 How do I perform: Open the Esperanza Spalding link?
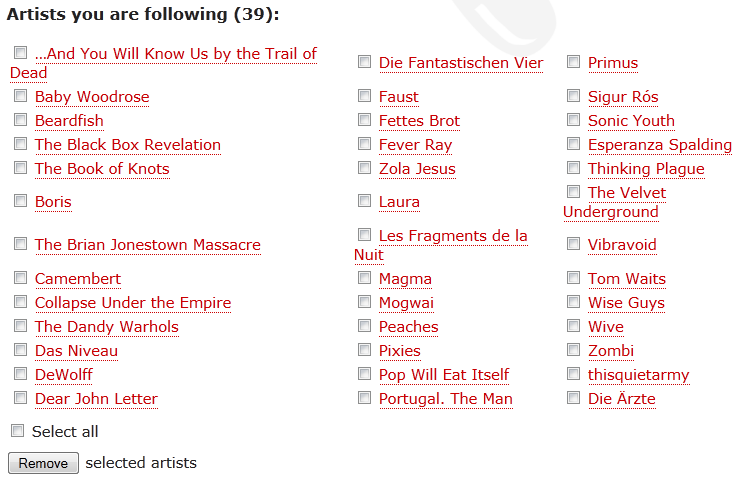pos(659,145)
